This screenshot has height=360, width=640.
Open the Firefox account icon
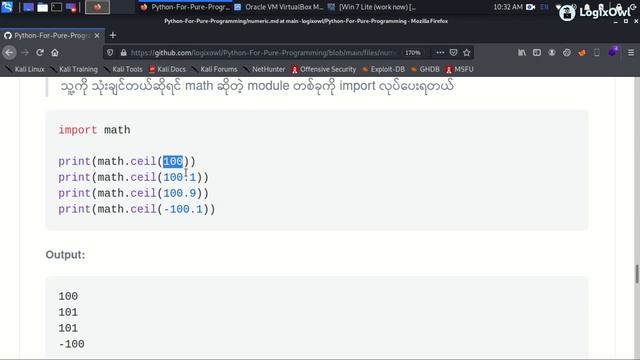click(x=552, y=53)
